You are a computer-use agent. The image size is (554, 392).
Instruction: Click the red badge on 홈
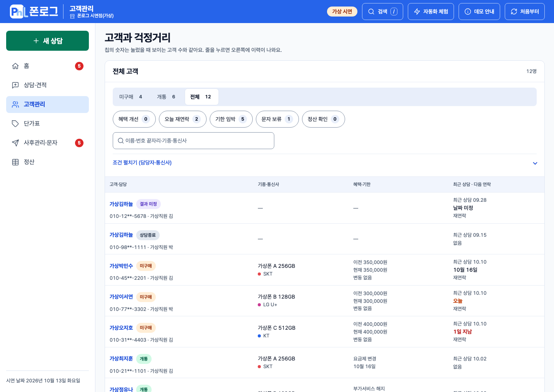point(79,66)
